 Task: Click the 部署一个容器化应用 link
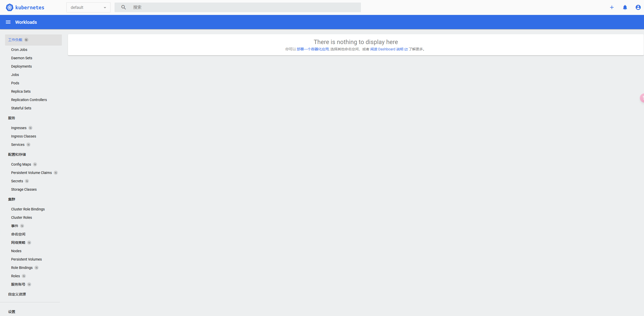pos(312,49)
